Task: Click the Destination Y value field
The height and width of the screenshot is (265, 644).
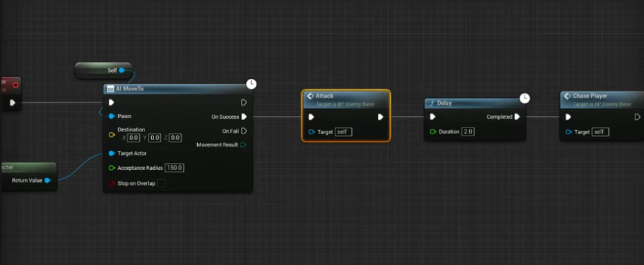Action: [x=155, y=138]
